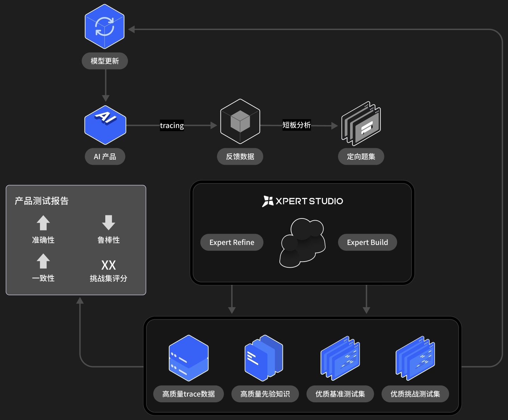
Task: Click the tracing arrow label
Action: [x=172, y=126]
